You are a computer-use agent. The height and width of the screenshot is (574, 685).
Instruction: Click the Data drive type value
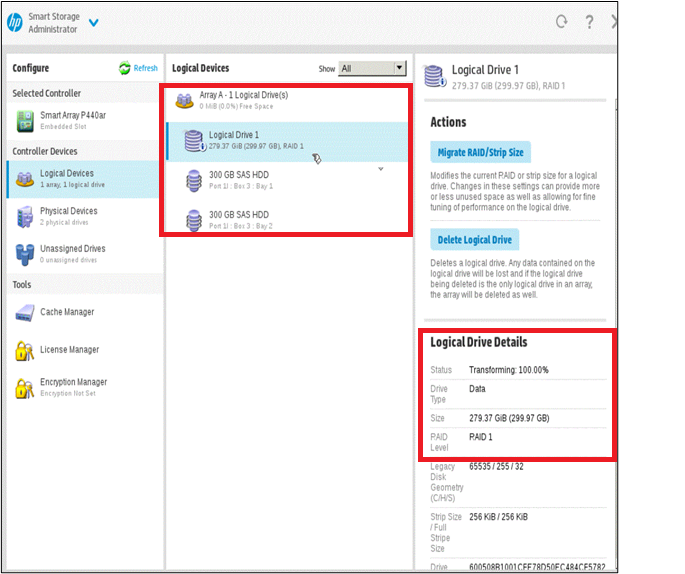coord(477,389)
